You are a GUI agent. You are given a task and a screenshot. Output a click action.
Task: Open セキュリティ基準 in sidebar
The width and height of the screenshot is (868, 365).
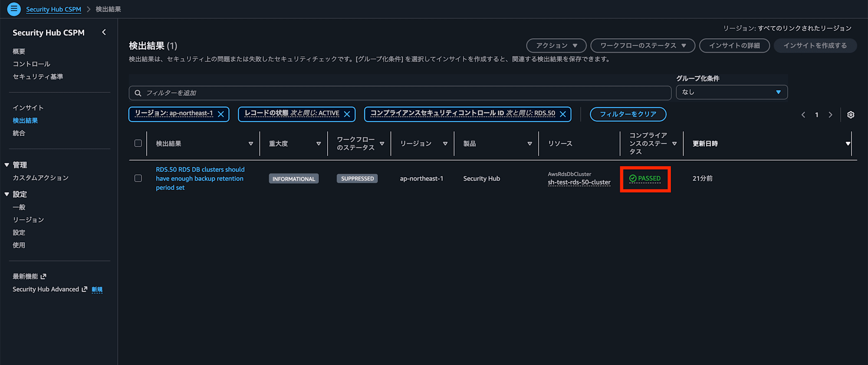tap(38, 76)
